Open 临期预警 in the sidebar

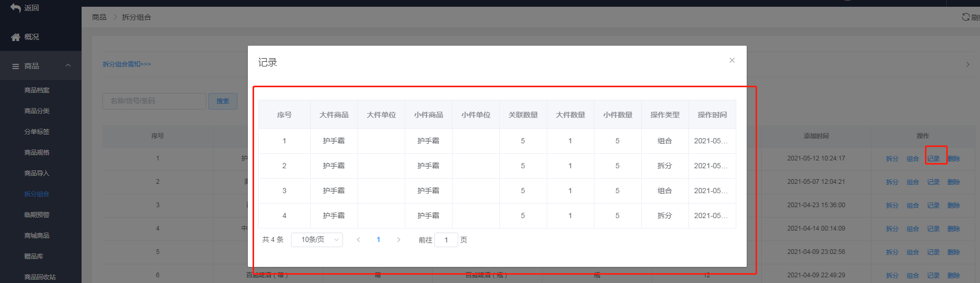(x=37, y=215)
